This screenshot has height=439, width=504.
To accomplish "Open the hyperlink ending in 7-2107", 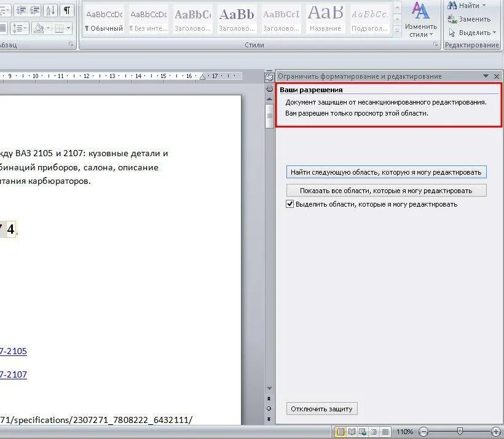I will (x=13, y=374).
